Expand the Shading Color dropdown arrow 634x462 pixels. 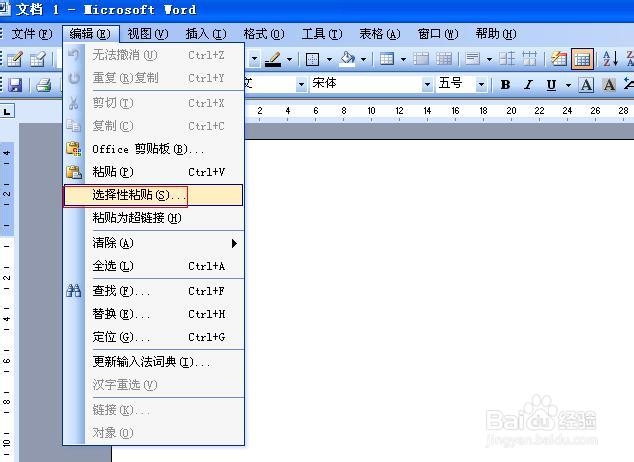(x=363, y=59)
